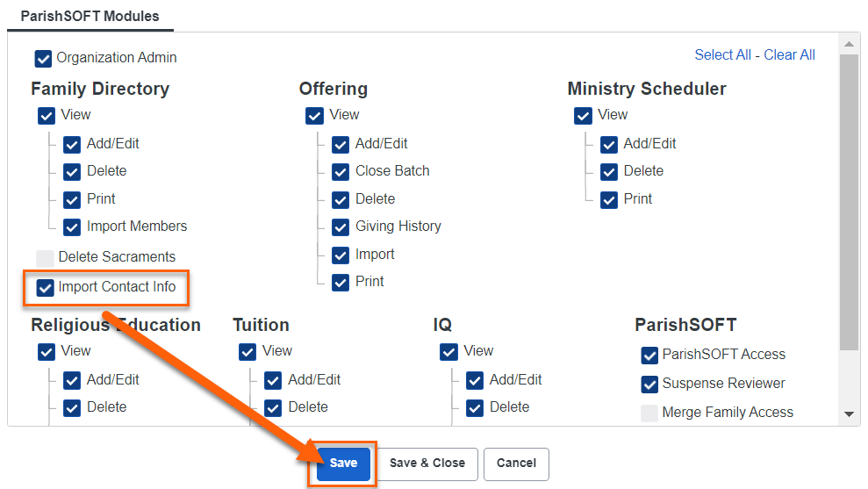868x489 pixels.
Task: Toggle Ministry Scheduler View checkbox
Action: (583, 116)
